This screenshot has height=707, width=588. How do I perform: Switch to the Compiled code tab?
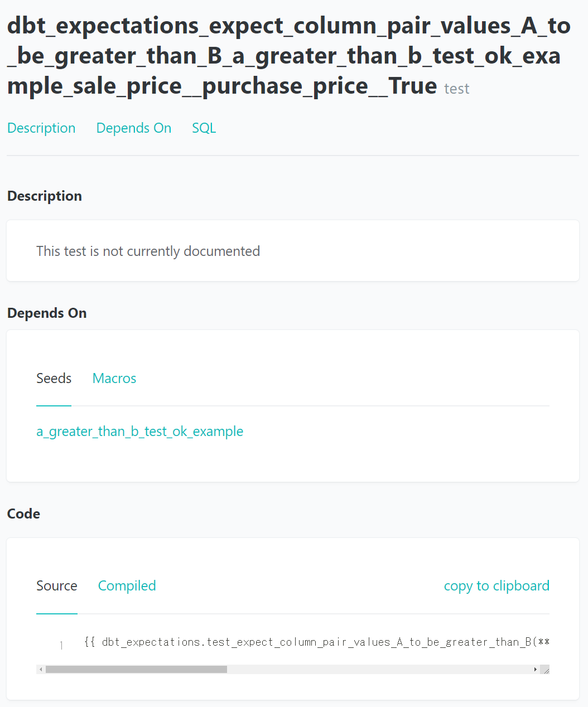(127, 586)
